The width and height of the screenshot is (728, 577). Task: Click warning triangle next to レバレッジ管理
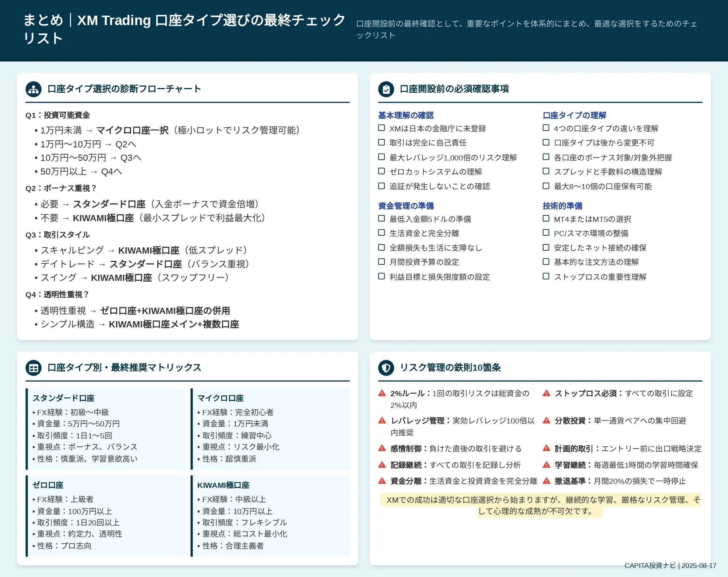[382, 421]
